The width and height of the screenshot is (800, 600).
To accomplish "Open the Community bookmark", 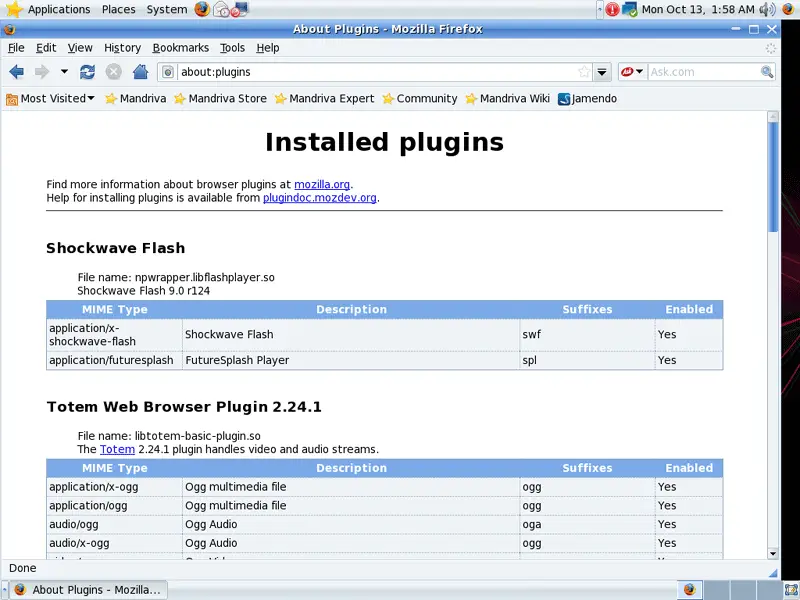I will pyautogui.click(x=420, y=98).
